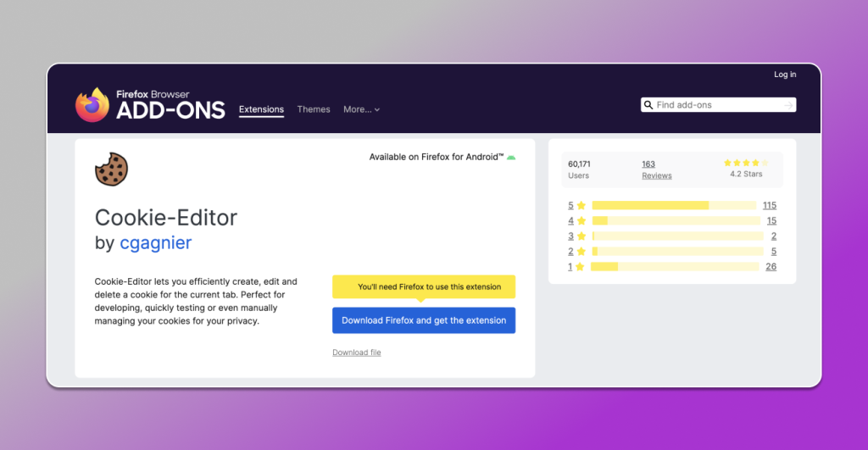The width and height of the screenshot is (868, 450).
Task: Click the 5-star rating star icon
Action: pyautogui.click(x=581, y=206)
